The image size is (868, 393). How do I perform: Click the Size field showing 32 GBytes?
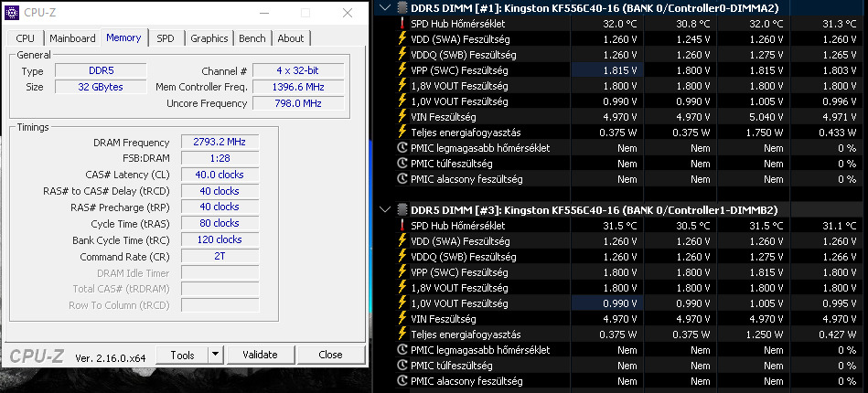click(x=101, y=87)
